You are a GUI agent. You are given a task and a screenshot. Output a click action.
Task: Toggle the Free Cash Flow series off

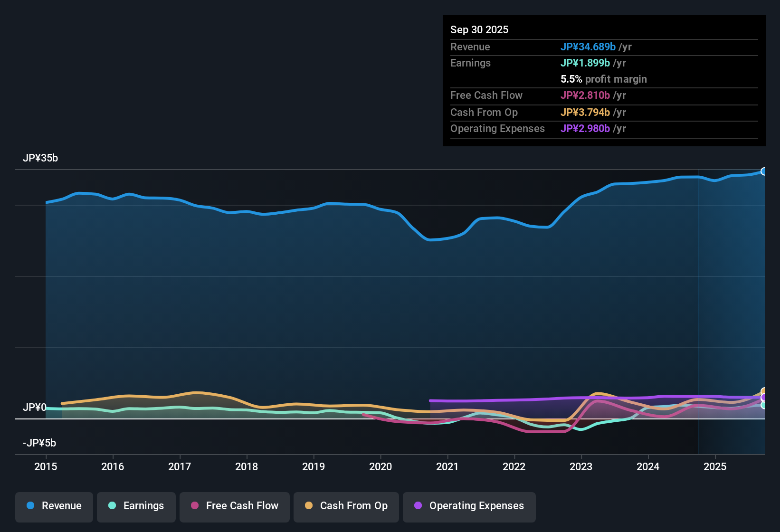234,506
